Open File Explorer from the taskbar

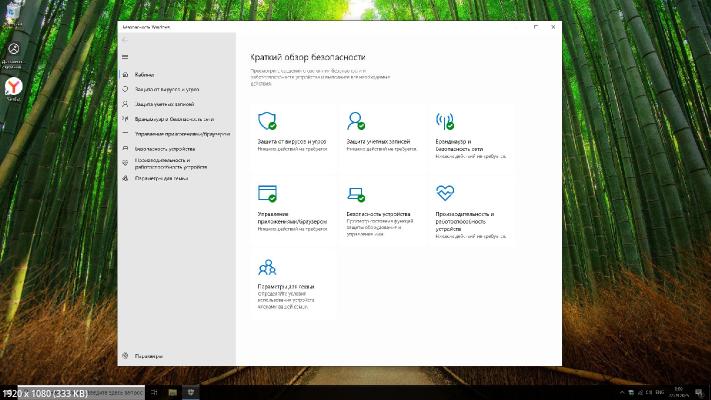point(173,393)
